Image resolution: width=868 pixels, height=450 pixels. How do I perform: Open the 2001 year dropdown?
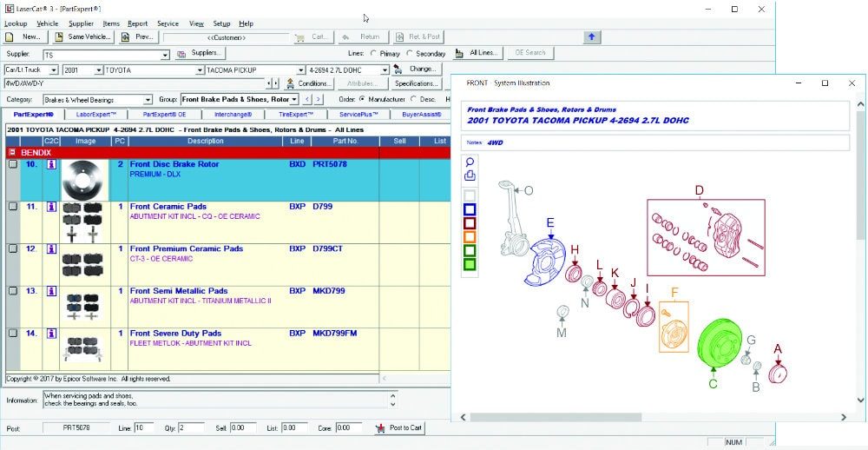99,70
